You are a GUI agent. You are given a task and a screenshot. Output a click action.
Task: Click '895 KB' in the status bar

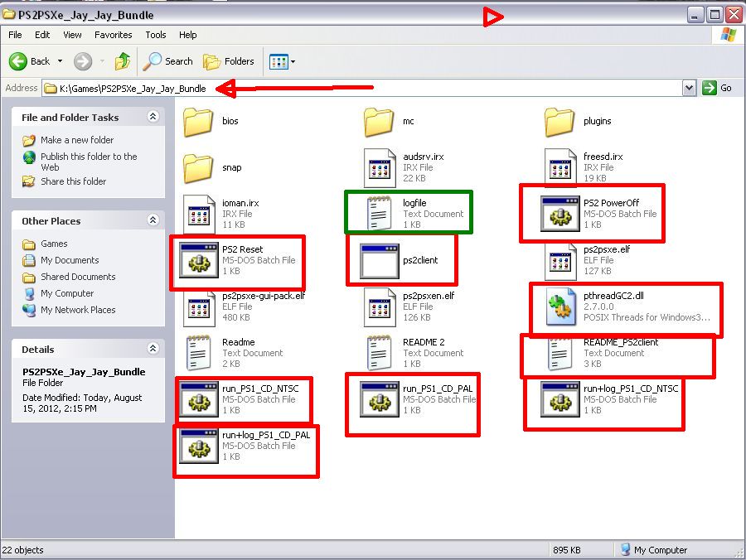click(x=567, y=550)
